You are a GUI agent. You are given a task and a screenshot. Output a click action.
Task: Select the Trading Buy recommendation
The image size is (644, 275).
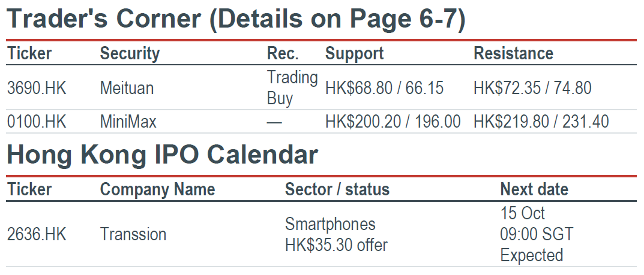(x=292, y=87)
